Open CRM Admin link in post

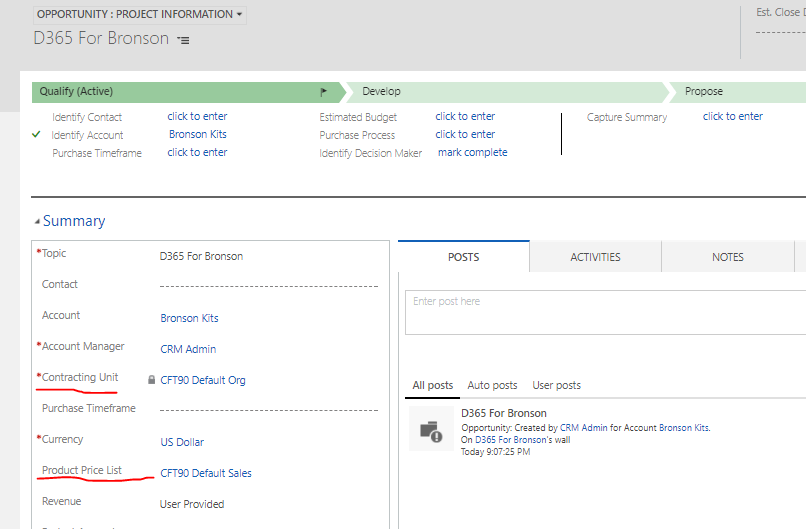click(583, 428)
